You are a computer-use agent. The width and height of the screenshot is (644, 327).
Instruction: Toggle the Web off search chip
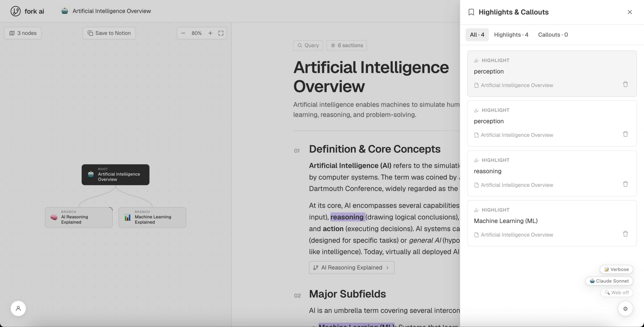point(617,292)
